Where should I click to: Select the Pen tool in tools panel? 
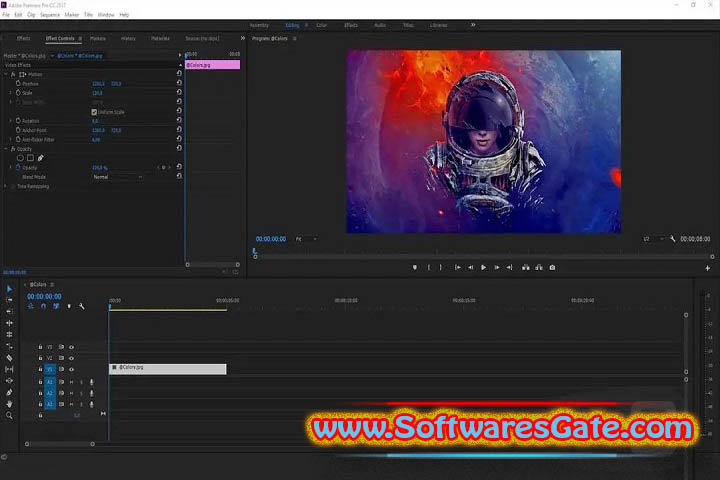click(9, 392)
